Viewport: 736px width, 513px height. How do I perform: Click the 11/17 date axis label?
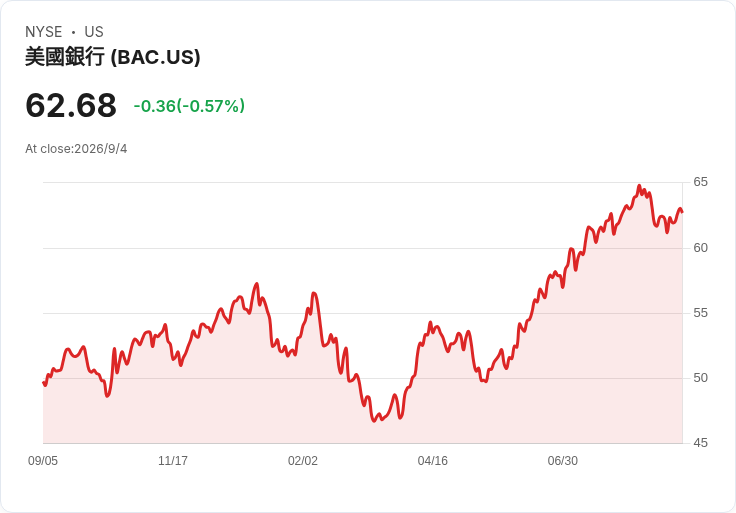click(173, 461)
